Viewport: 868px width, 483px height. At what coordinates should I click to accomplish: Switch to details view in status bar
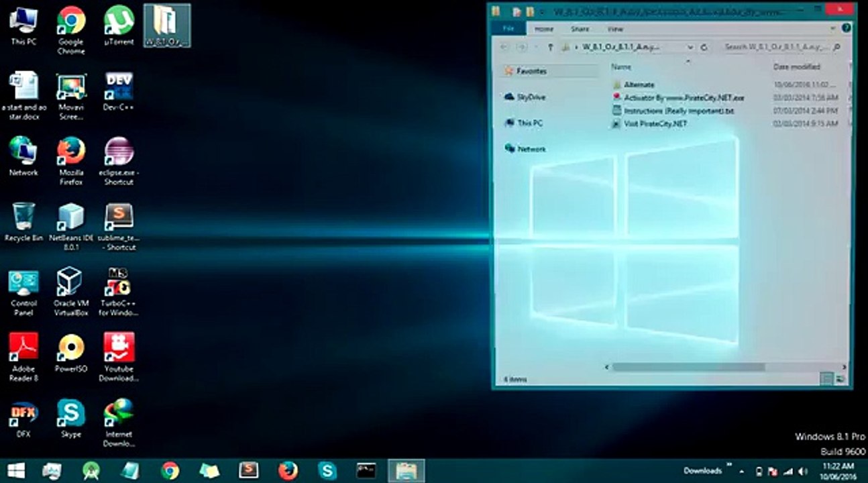827,379
